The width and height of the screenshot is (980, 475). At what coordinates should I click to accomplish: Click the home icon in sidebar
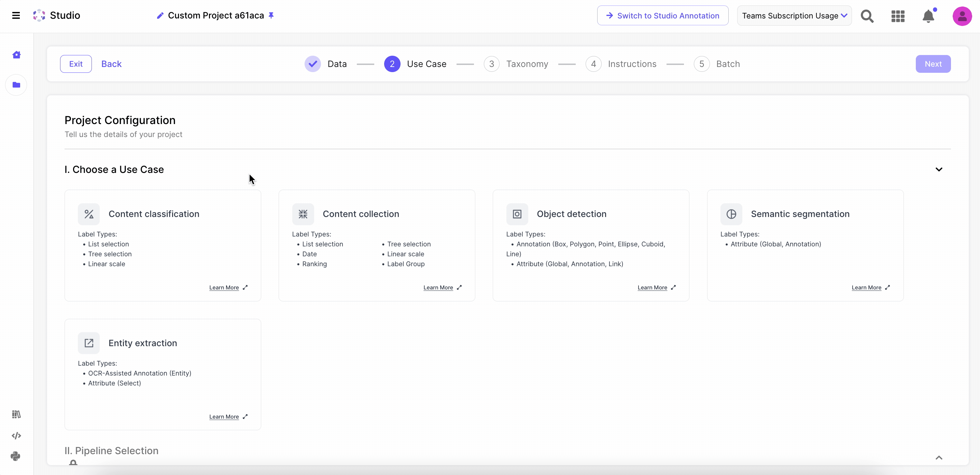pos(16,55)
